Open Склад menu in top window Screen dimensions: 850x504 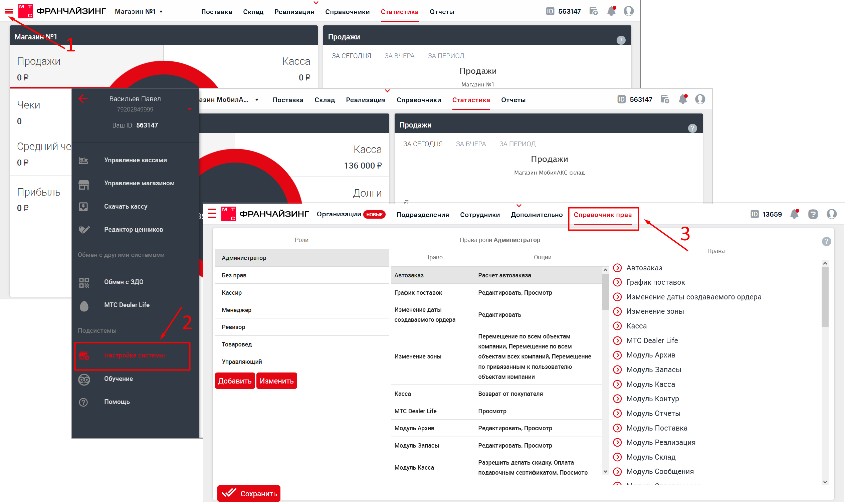click(x=253, y=12)
